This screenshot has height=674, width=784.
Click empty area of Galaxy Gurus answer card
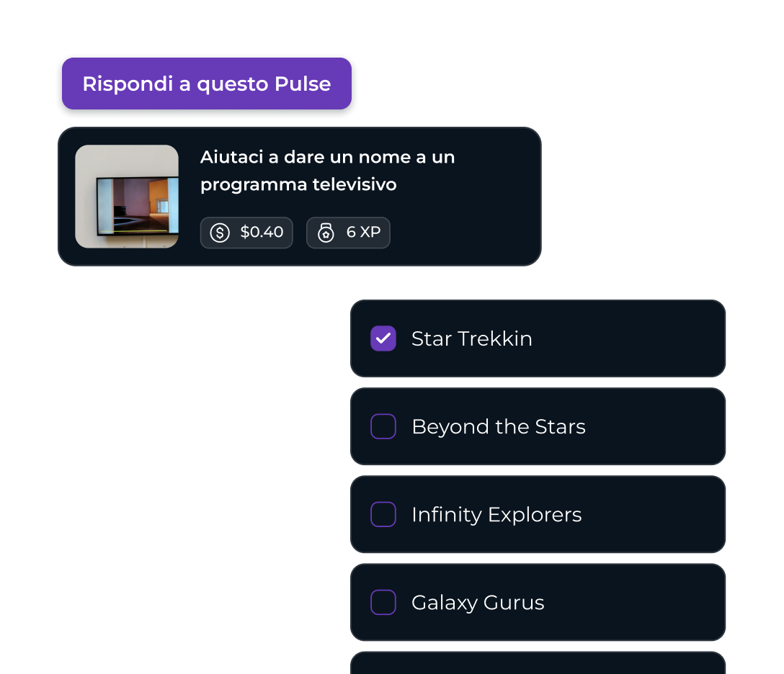pyautogui.click(x=635, y=602)
